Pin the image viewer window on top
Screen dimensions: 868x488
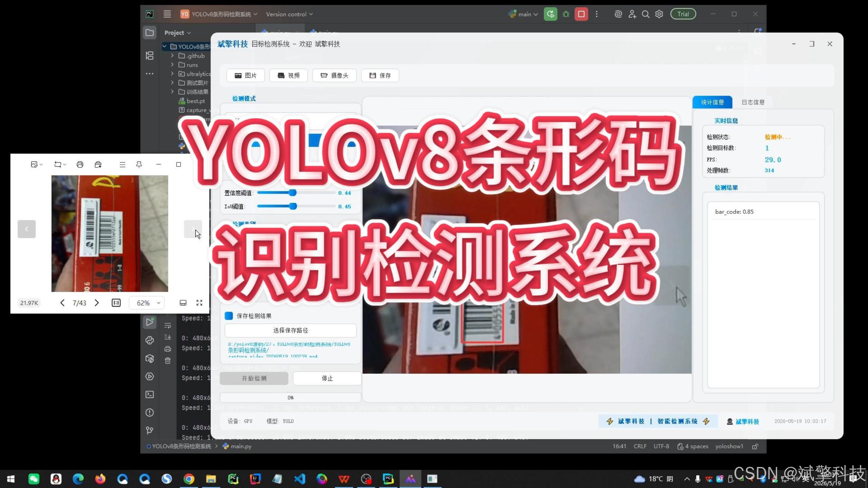coord(139,164)
